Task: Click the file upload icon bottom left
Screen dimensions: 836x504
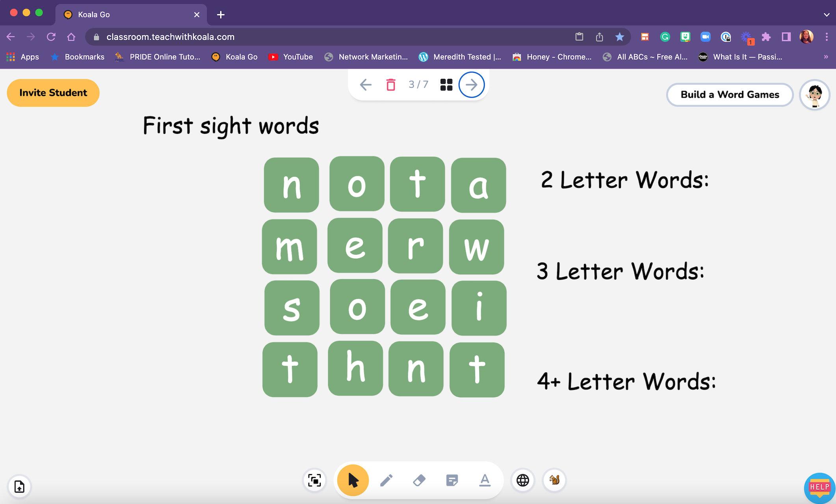Action: [19, 487]
